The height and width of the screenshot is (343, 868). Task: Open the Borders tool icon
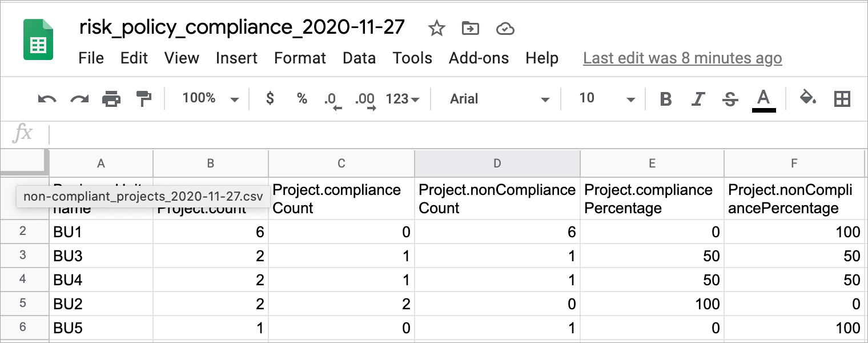point(842,99)
